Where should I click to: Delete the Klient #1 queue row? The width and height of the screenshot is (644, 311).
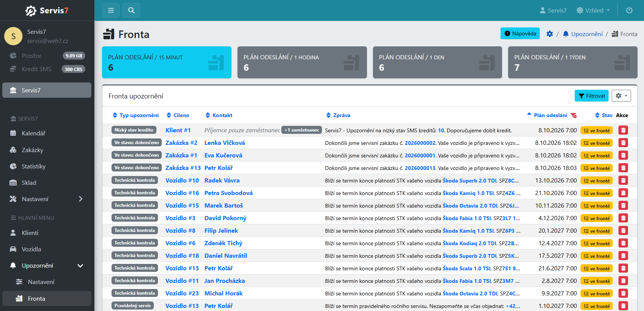click(623, 130)
